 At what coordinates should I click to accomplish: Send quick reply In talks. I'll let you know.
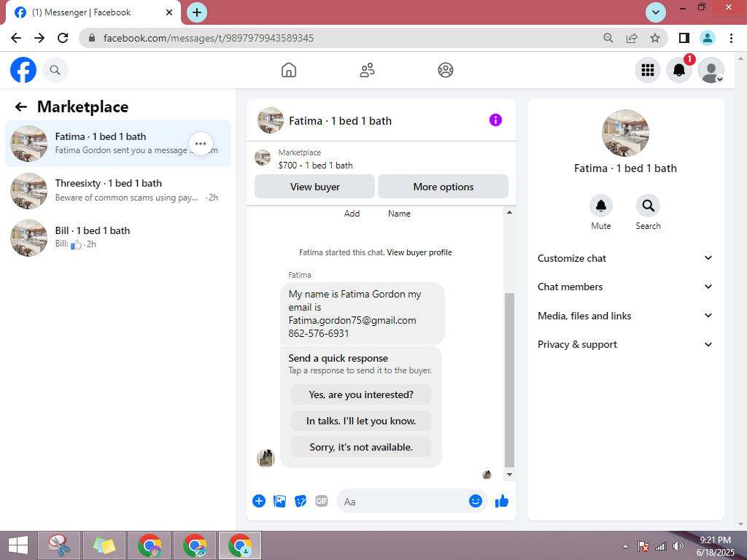click(x=361, y=421)
